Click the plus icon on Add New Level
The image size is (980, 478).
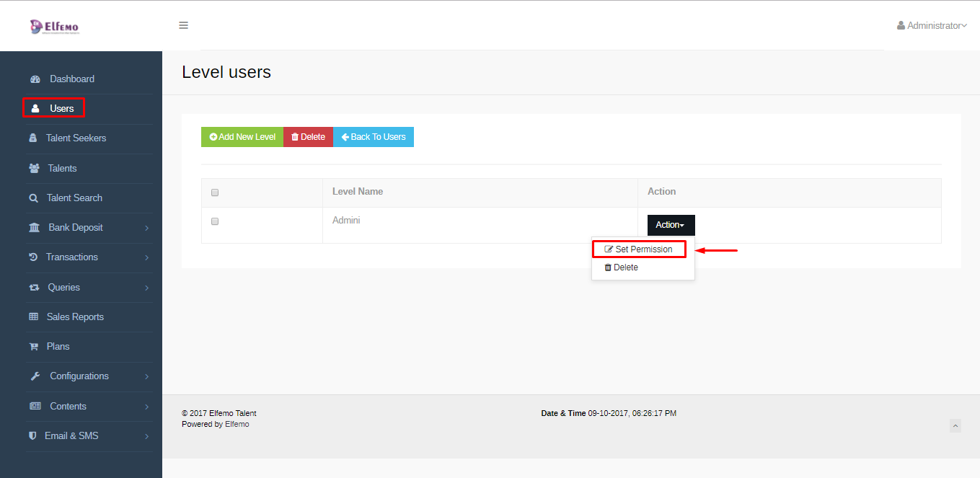(213, 137)
